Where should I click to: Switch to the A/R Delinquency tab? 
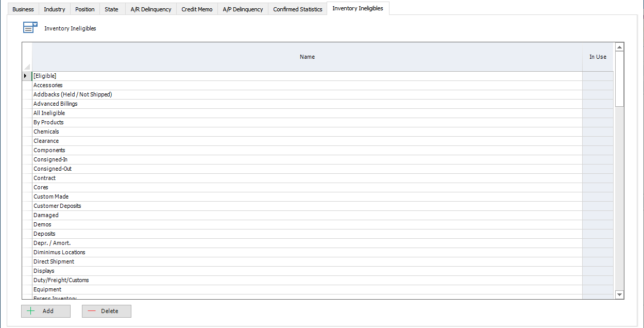pyautogui.click(x=150, y=9)
